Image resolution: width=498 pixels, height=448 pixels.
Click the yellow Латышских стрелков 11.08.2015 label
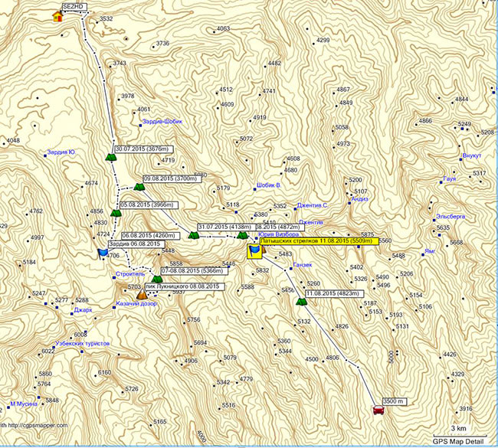tap(319, 241)
